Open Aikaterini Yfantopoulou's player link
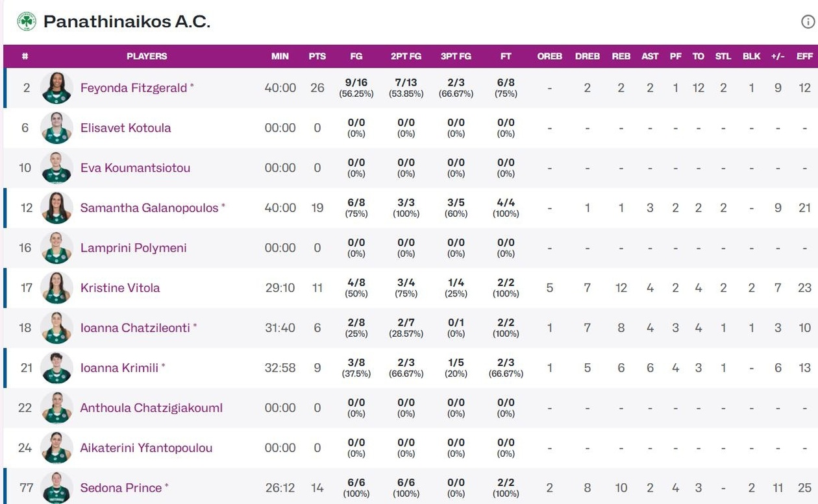818x504 pixels. [146, 448]
